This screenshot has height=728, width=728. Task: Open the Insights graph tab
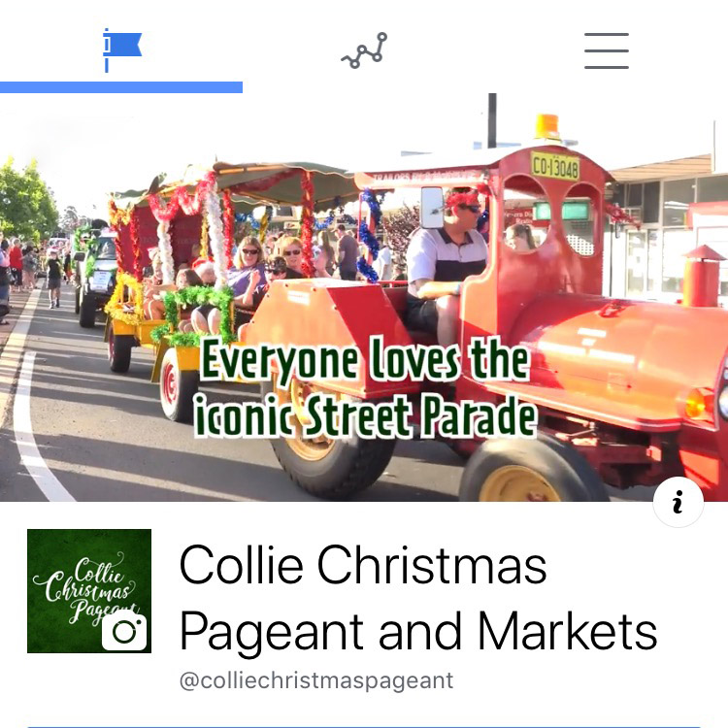coord(364,50)
